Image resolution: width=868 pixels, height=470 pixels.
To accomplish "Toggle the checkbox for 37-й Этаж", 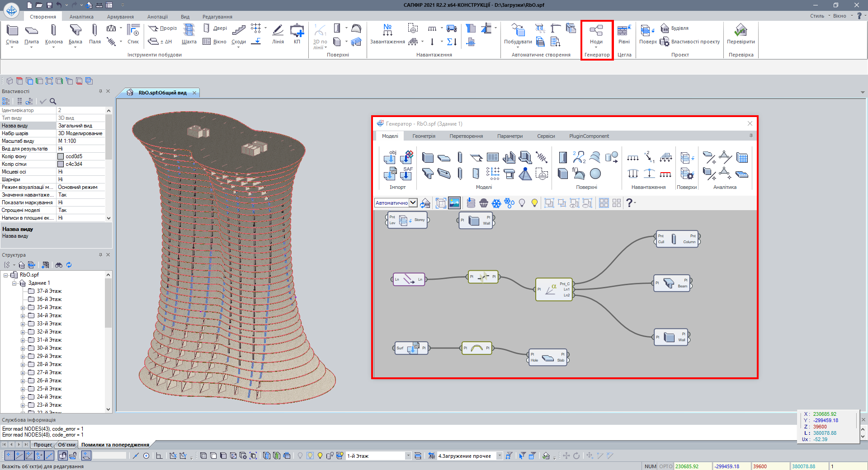I will pyautogui.click(x=31, y=291).
